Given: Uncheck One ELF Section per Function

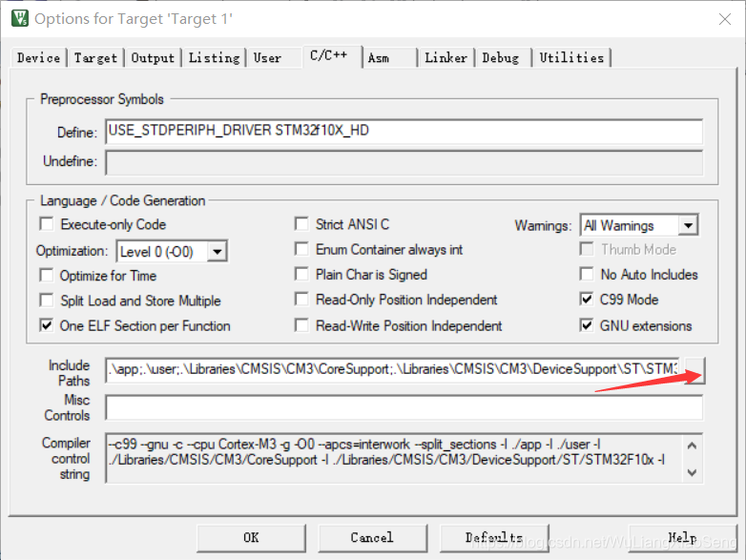Looking at the screenshot, I should click(47, 325).
